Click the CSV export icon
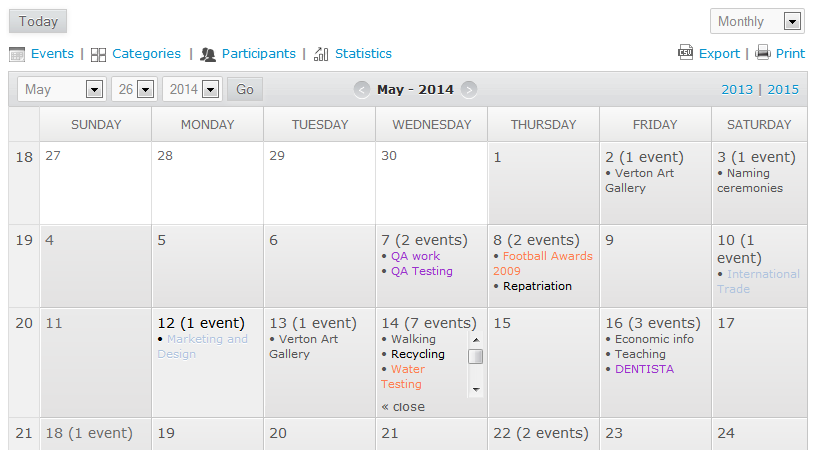The width and height of the screenshot is (815, 450). pos(686,52)
